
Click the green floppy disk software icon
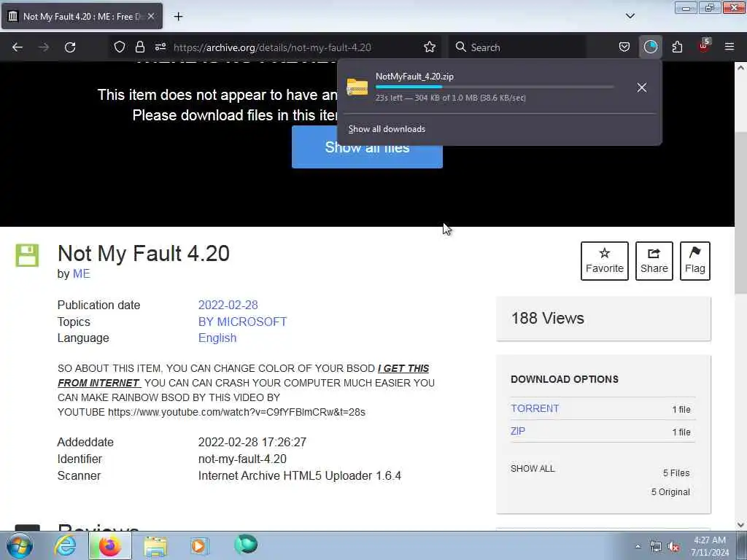click(x=27, y=255)
